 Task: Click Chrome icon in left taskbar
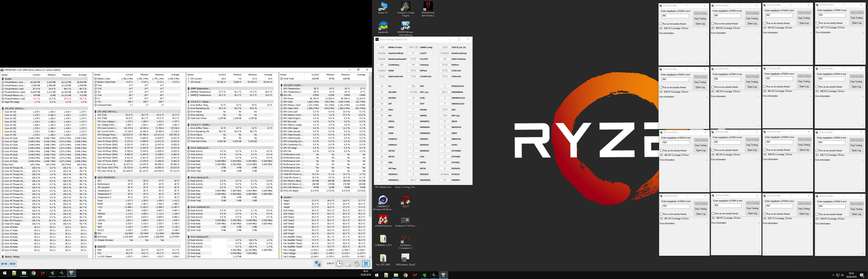tap(33, 273)
